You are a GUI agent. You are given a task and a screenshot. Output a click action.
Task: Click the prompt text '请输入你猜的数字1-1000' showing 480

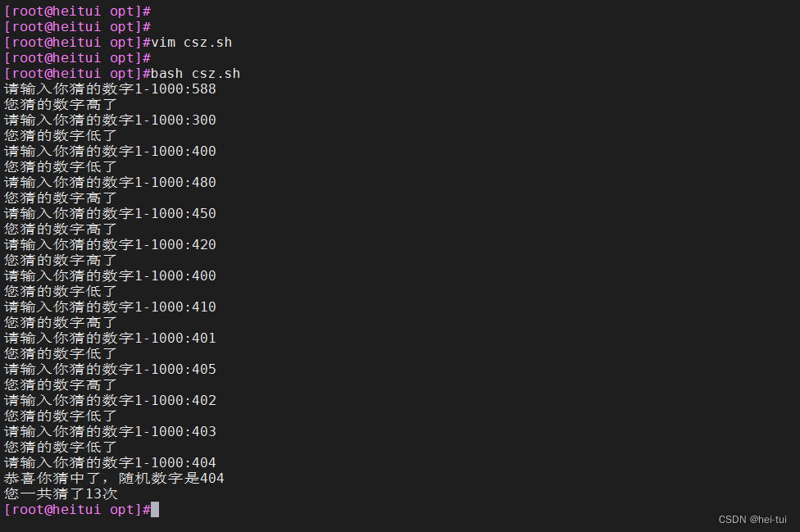pos(90,182)
